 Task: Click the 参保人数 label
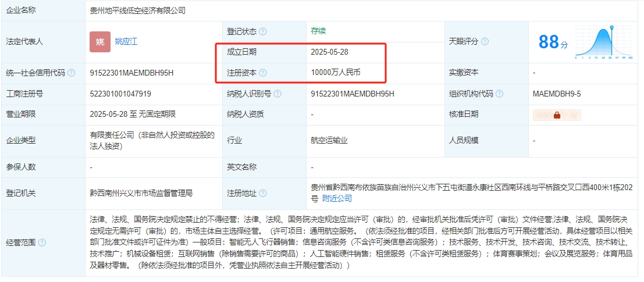coord(21,167)
